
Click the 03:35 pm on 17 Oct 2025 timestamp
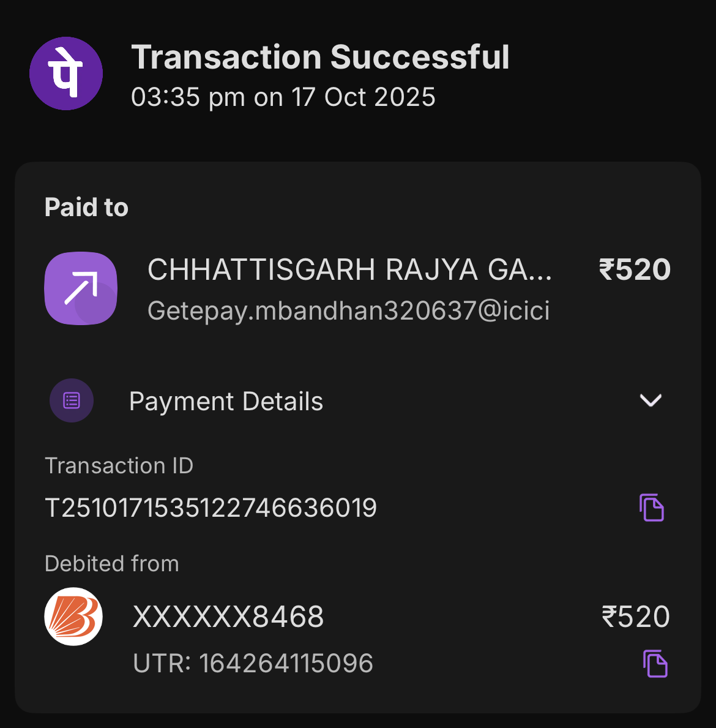(283, 97)
